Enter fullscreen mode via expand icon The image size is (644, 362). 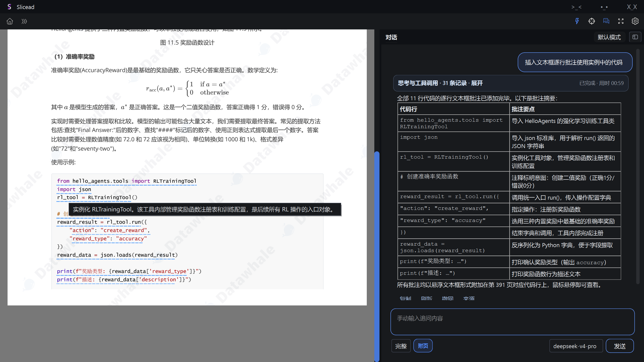click(621, 21)
